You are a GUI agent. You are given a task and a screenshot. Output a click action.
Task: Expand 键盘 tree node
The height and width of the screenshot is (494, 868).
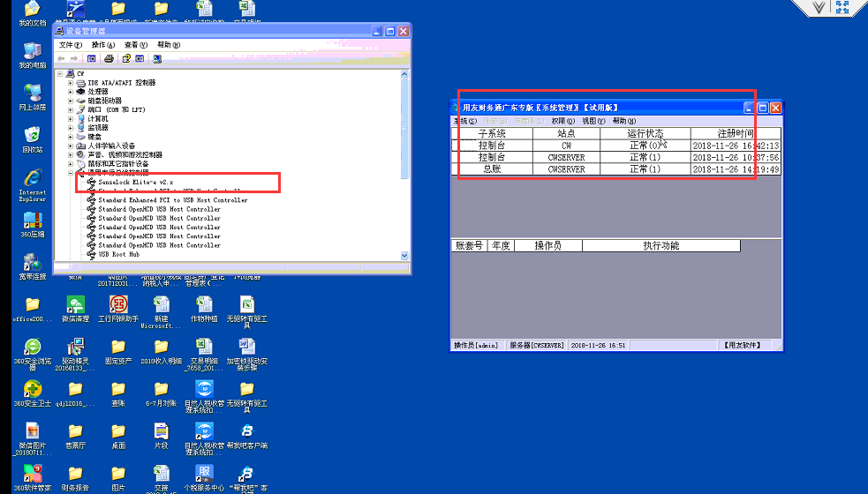coord(71,137)
